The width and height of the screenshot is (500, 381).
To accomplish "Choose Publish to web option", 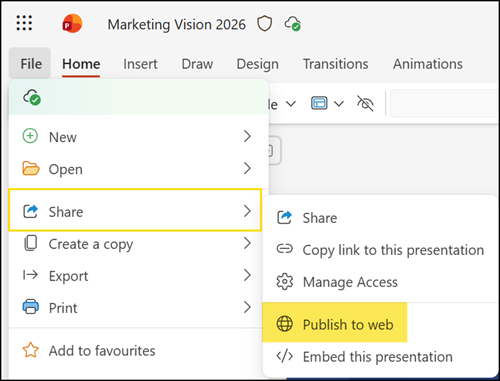I will pyautogui.click(x=335, y=323).
